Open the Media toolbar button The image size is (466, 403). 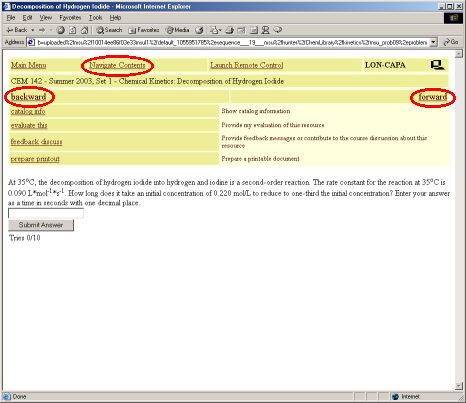coord(178,30)
